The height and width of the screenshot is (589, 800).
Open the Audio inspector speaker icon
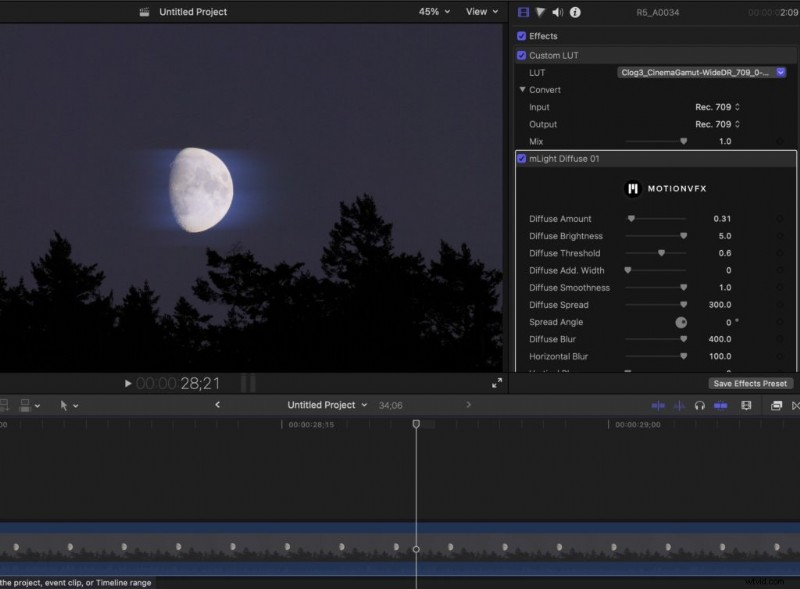coord(557,12)
